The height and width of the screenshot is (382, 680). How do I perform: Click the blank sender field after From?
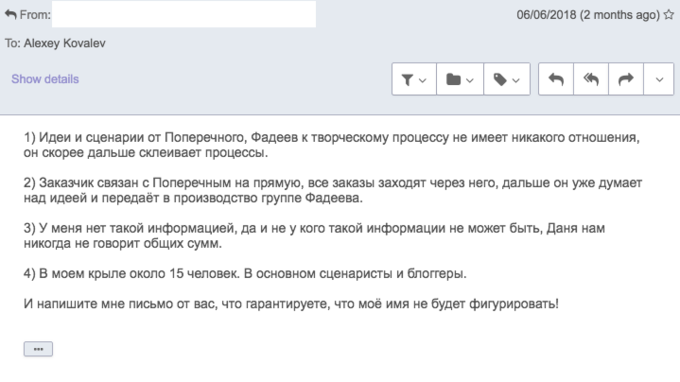pos(184,14)
